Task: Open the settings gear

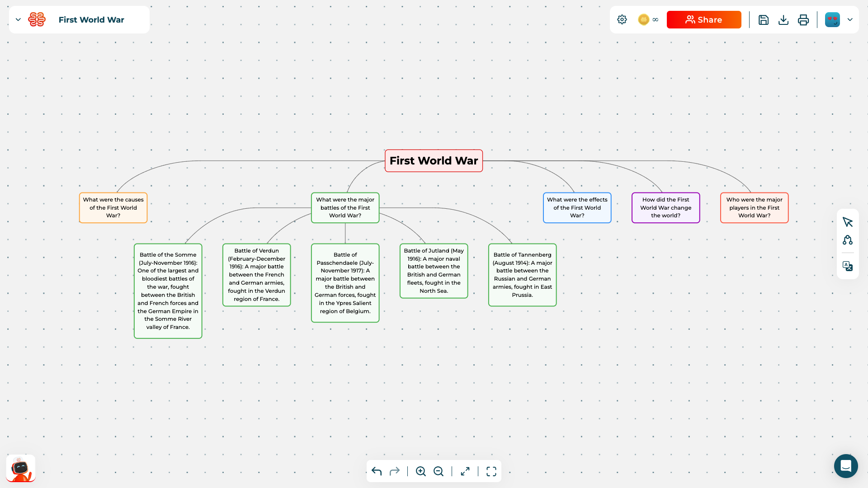Action: coord(622,19)
